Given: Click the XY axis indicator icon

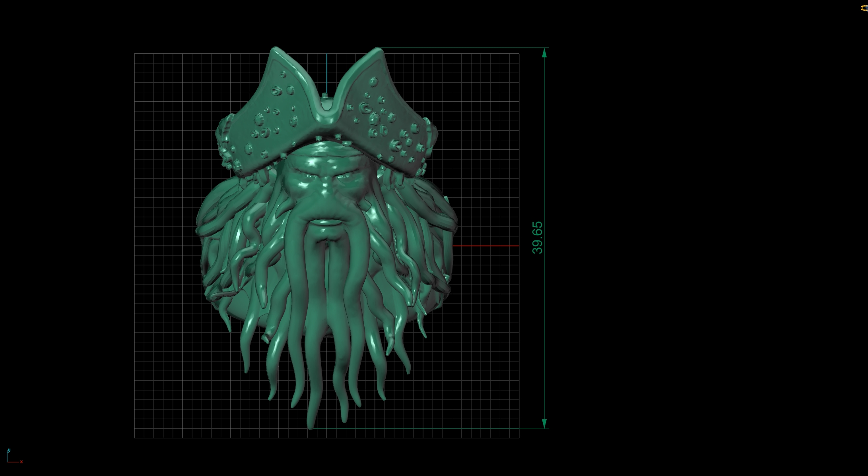Looking at the screenshot, I should coord(15,456).
